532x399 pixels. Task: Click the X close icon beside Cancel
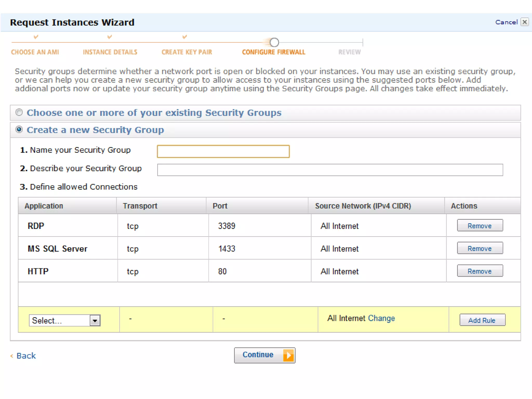pyautogui.click(x=524, y=22)
